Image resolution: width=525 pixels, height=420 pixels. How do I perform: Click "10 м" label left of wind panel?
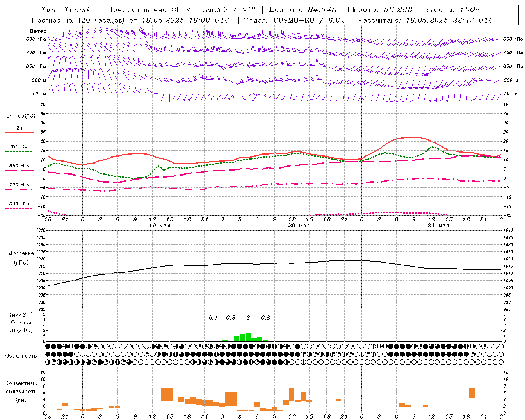(x=39, y=94)
